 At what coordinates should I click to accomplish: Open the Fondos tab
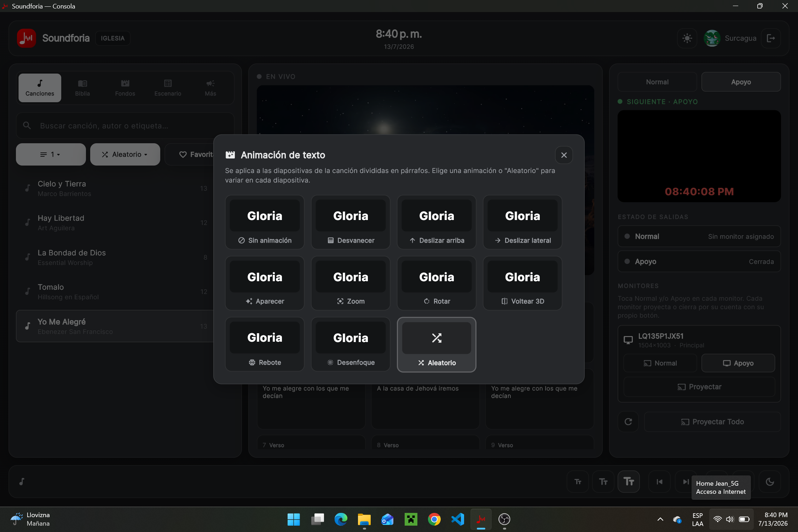[125, 88]
